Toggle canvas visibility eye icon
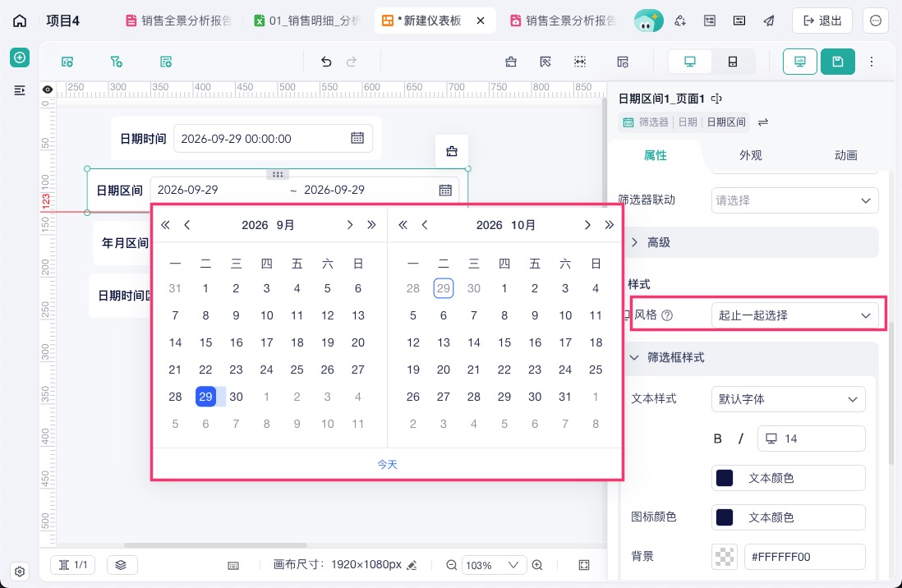 click(48, 90)
